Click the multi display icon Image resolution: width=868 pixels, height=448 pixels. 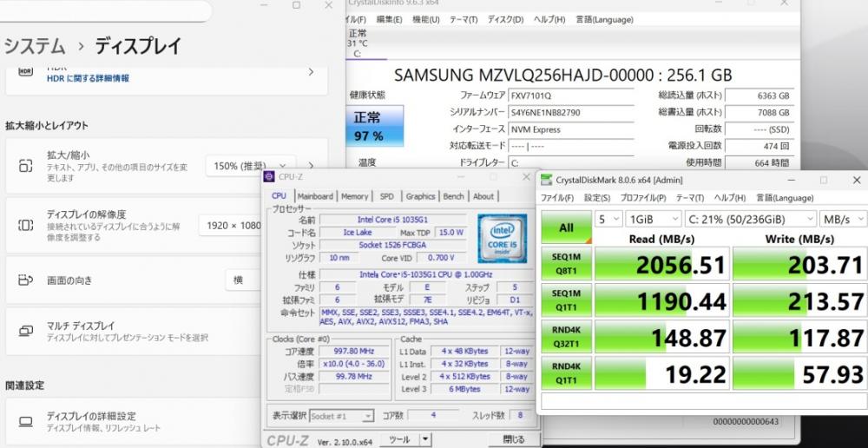tap(25, 331)
